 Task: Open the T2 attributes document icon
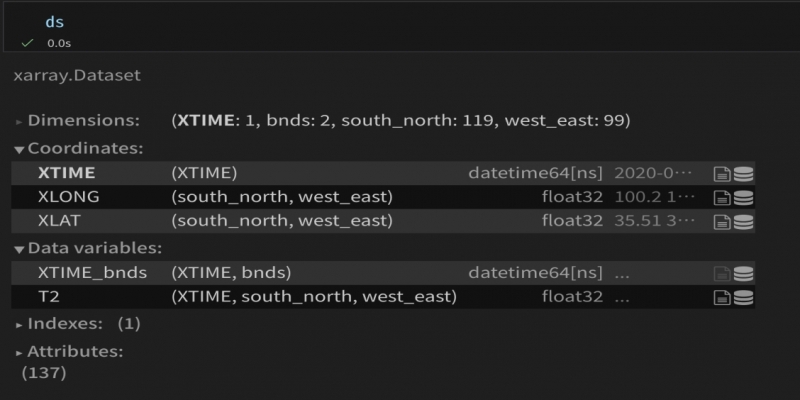click(x=722, y=297)
